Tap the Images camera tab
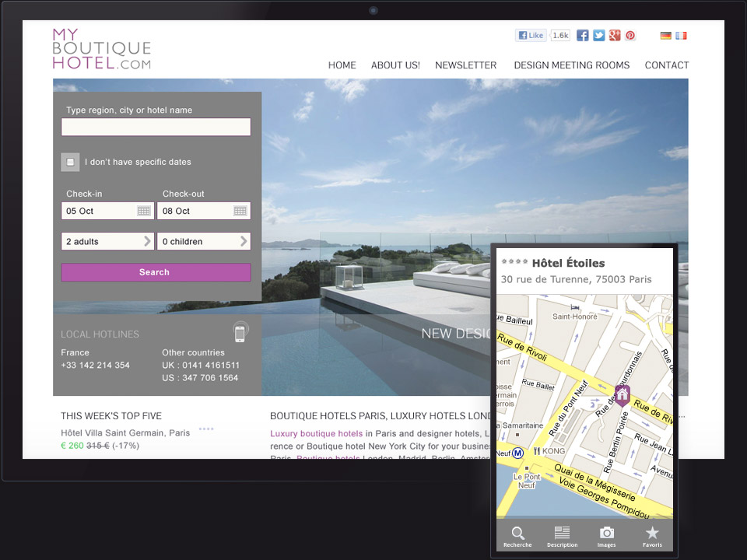 click(x=606, y=535)
